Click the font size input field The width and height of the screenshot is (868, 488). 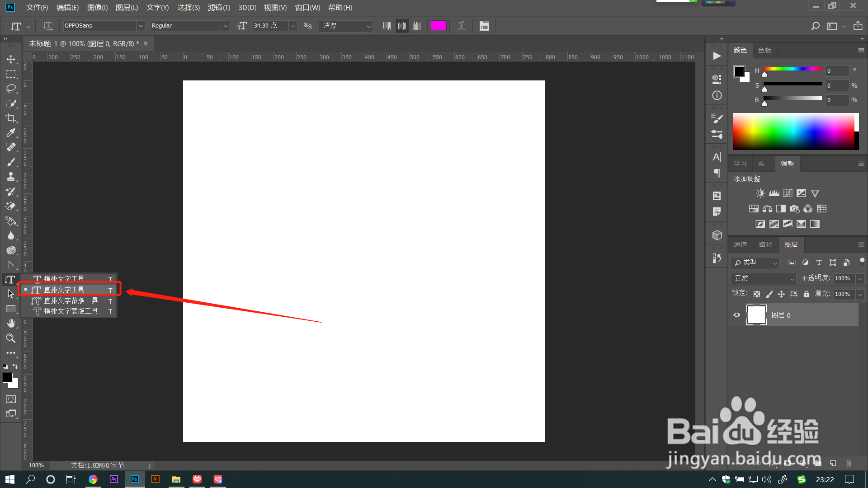[x=269, y=26]
